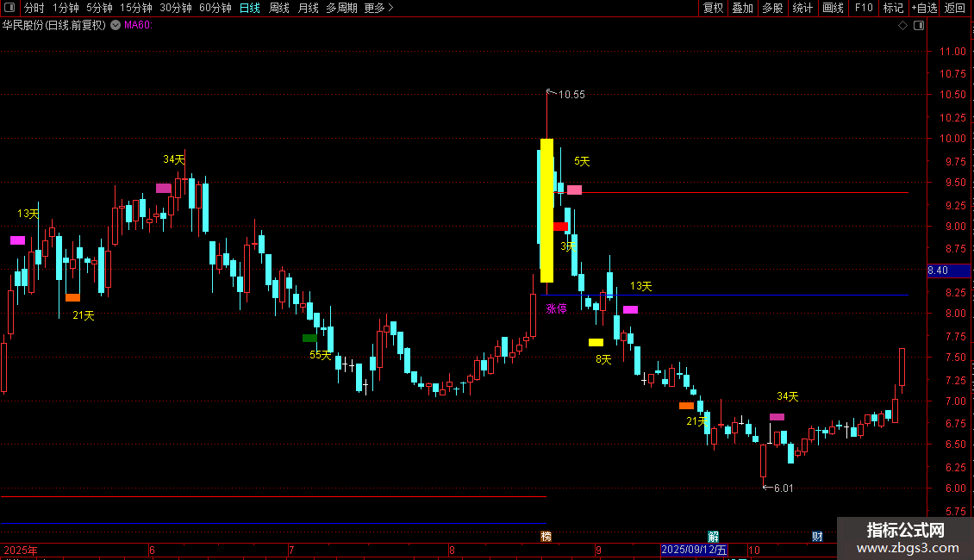
Task: Click the MA60 indicator label
Action: click(138, 26)
